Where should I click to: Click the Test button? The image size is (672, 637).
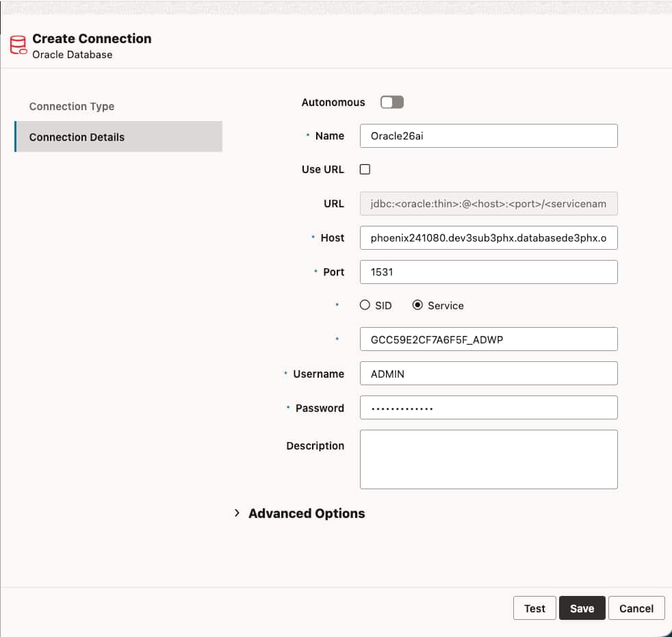(534, 608)
